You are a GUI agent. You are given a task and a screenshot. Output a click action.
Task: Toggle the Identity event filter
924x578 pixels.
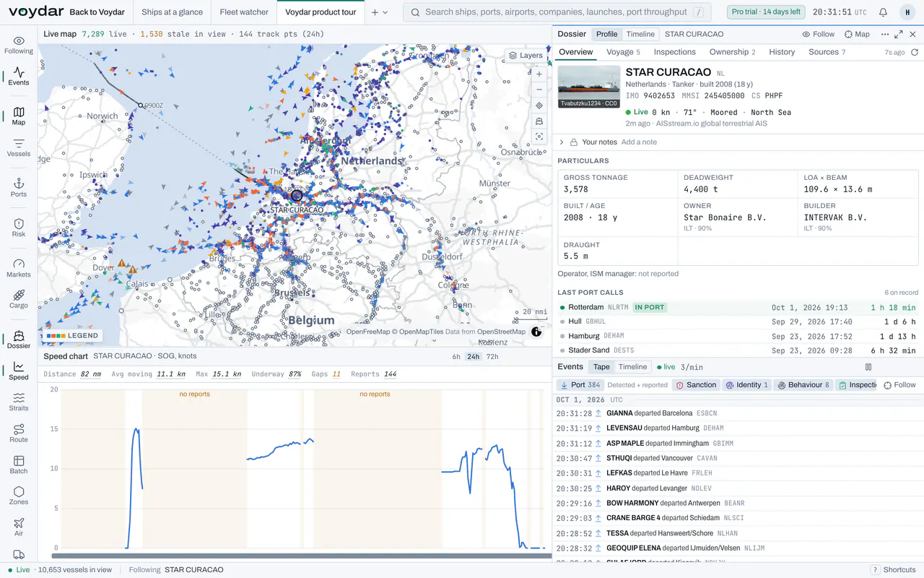click(747, 385)
